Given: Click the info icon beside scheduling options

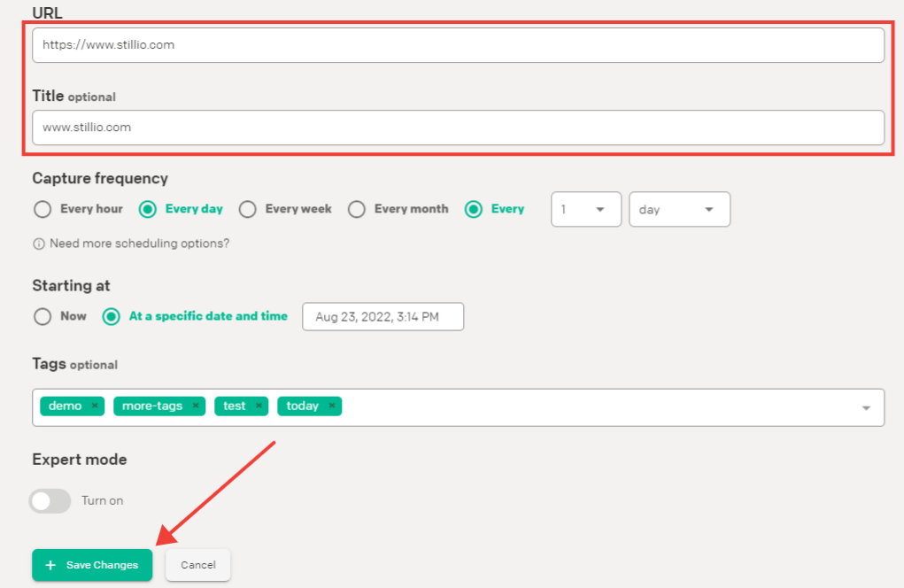Looking at the screenshot, I should (x=39, y=244).
